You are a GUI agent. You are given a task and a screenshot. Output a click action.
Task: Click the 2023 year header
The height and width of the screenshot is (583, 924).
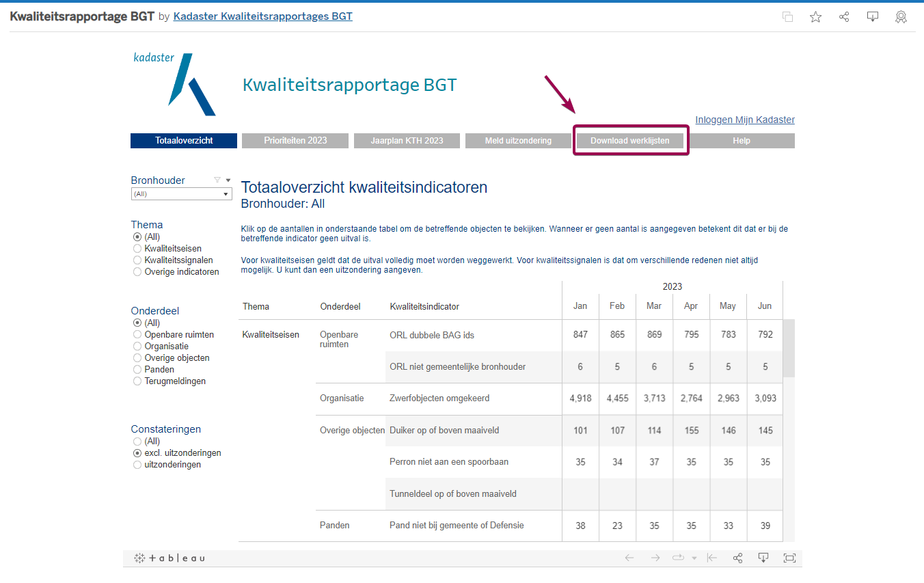(x=672, y=287)
